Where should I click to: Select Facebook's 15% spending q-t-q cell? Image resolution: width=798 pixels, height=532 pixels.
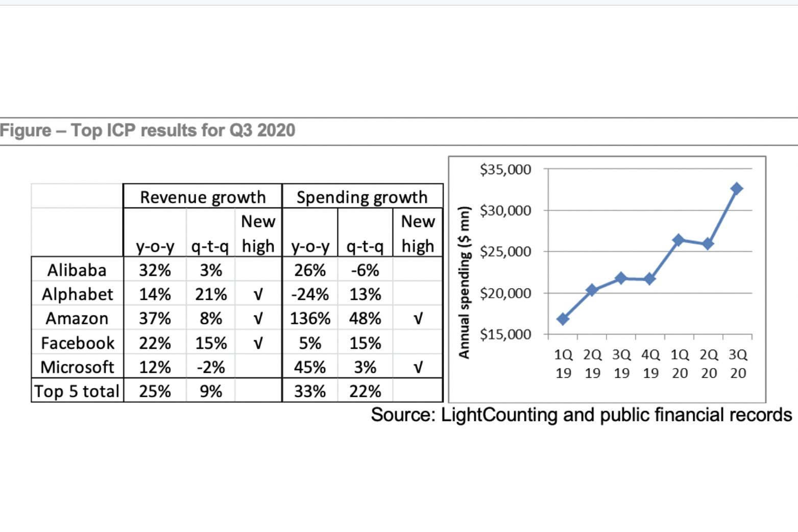pos(365,343)
